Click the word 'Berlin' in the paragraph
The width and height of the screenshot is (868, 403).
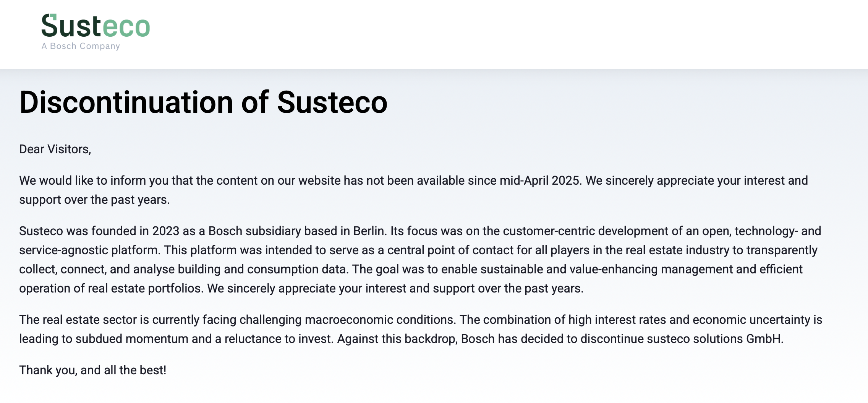[x=369, y=231]
